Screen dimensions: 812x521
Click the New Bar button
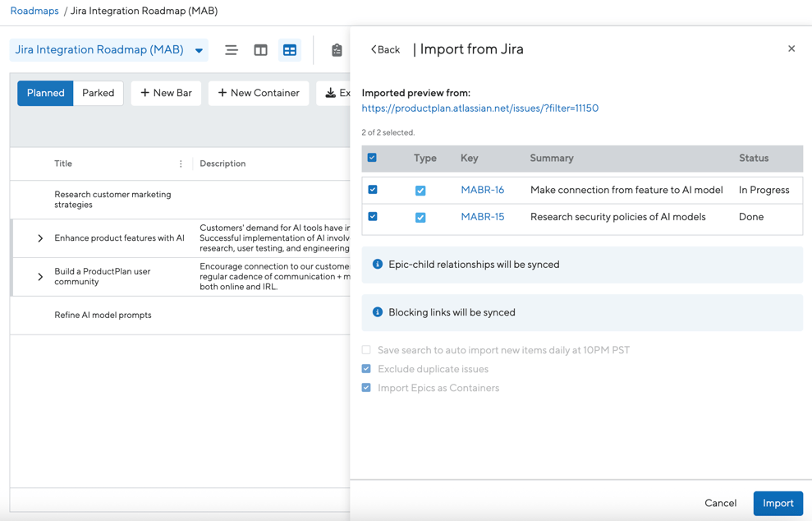[x=166, y=94]
